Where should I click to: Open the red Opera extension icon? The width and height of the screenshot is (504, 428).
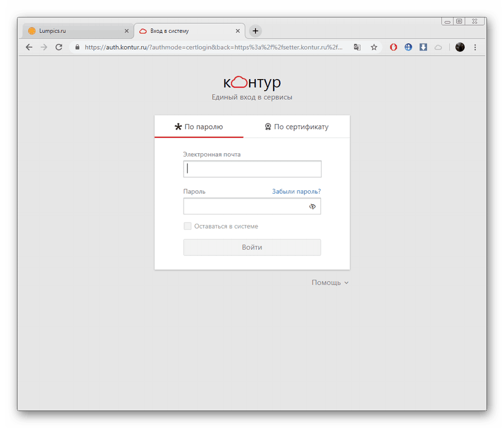pos(394,47)
